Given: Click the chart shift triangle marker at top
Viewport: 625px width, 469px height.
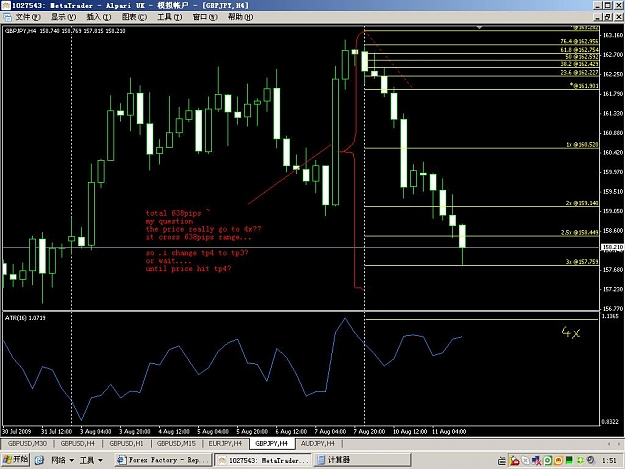Looking at the screenshot, I should 480,27.
